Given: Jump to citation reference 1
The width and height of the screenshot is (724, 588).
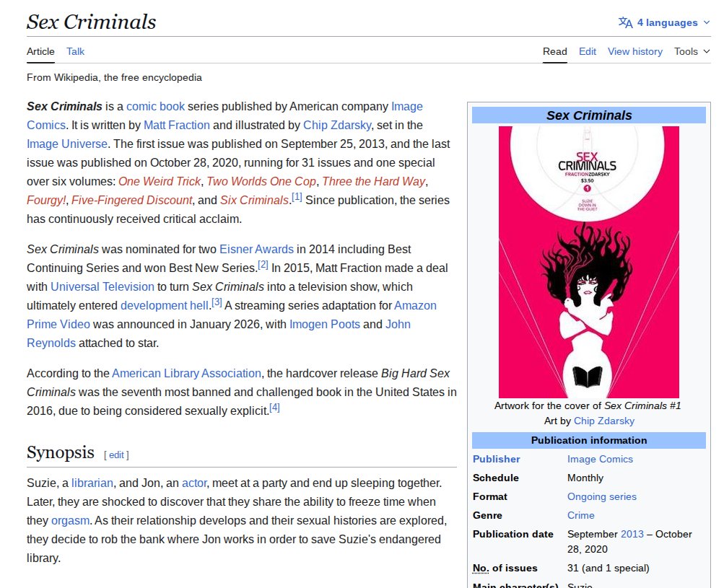Looking at the screenshot, I should coord(297,198).
